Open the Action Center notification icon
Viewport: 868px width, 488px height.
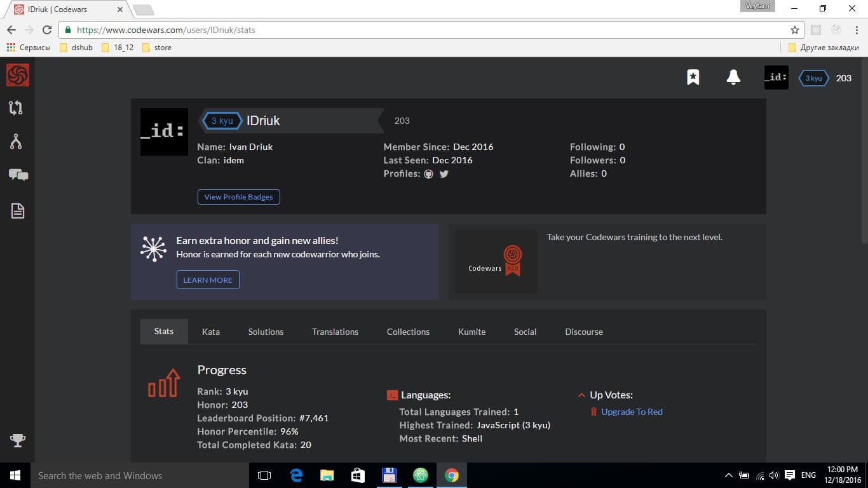(790, 475)
